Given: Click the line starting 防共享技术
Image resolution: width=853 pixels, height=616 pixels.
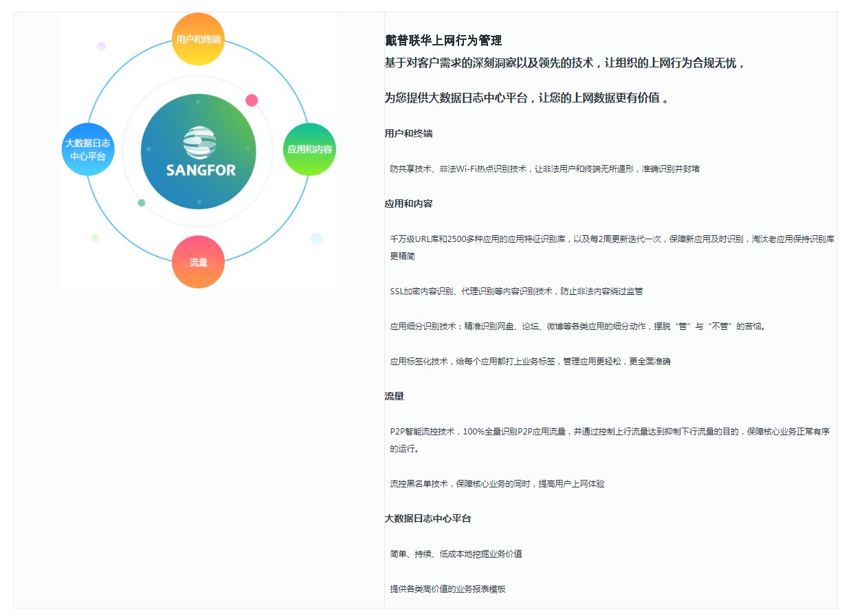Looking at the screenshot, I should coord(544,168).
